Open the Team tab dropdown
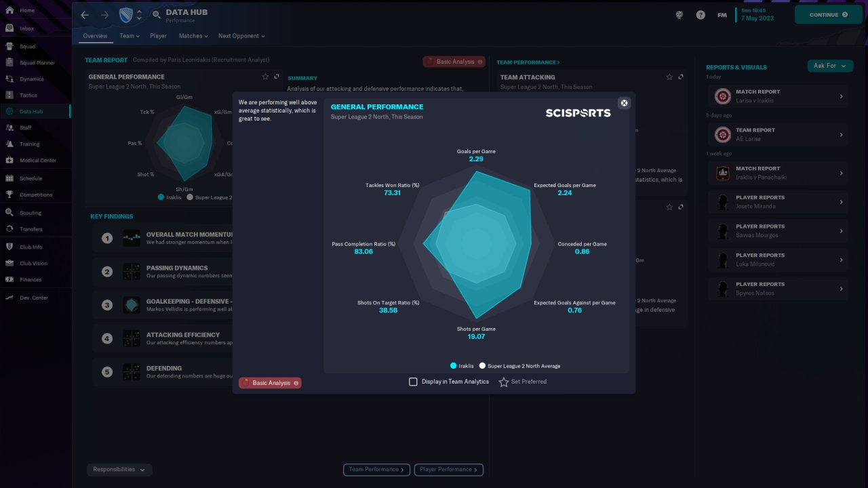868x488 pixels. click(x=130, y=36)
